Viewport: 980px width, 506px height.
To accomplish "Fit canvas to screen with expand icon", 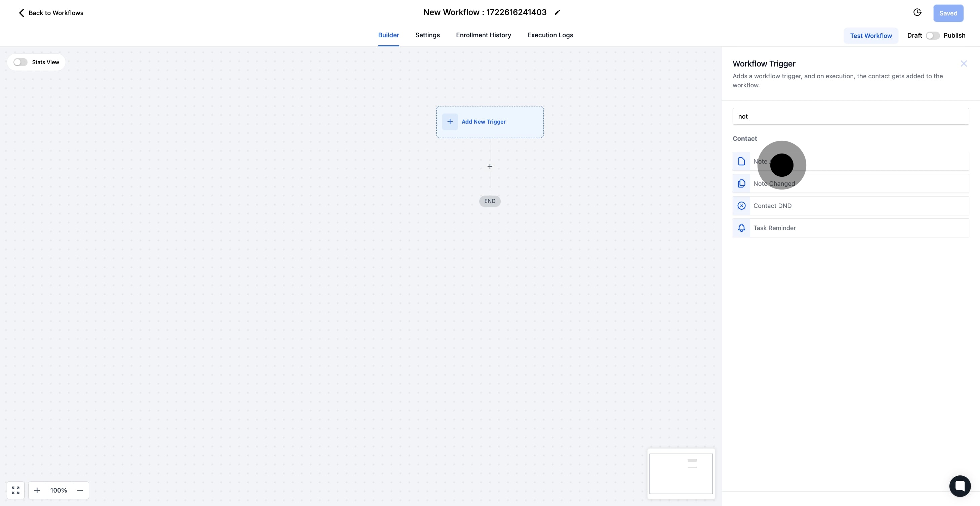I will click(x=15, y=491).
